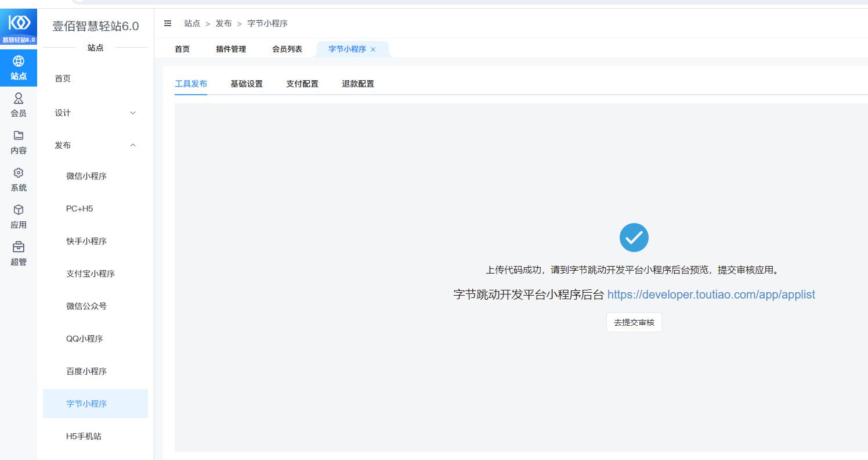Expand the 设计 menu chevron
868x460 pixels.
point(133,113)
